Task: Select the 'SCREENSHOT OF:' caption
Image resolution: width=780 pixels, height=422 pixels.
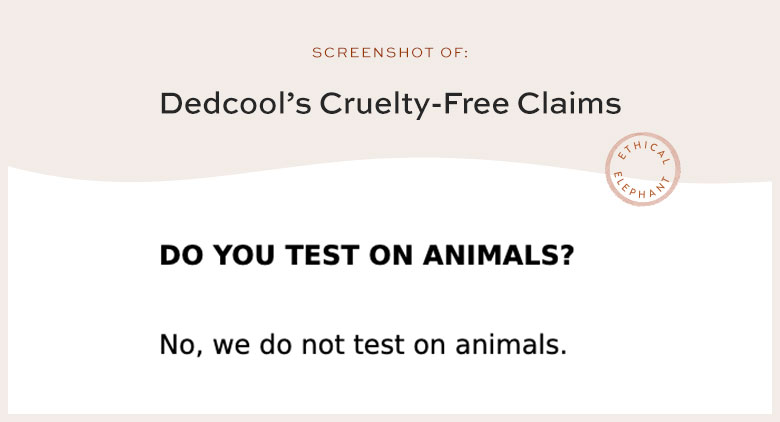Action: click(x=390, y=53)
